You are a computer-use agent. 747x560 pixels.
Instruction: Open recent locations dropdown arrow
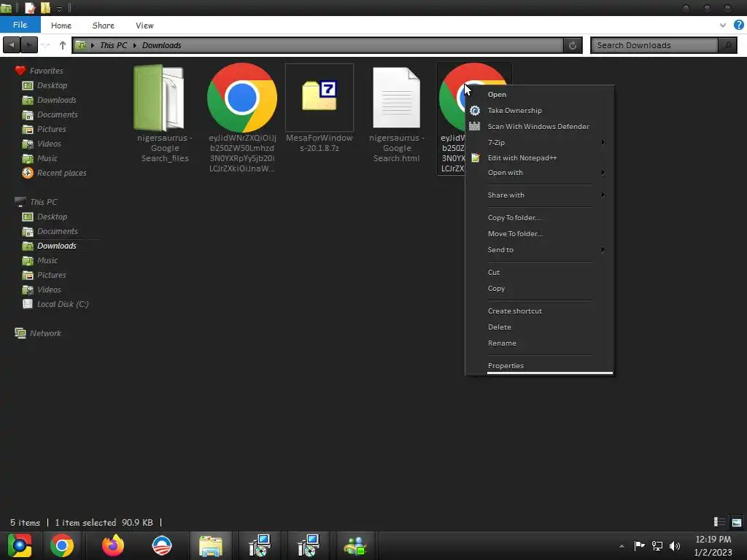pos(46,45)
